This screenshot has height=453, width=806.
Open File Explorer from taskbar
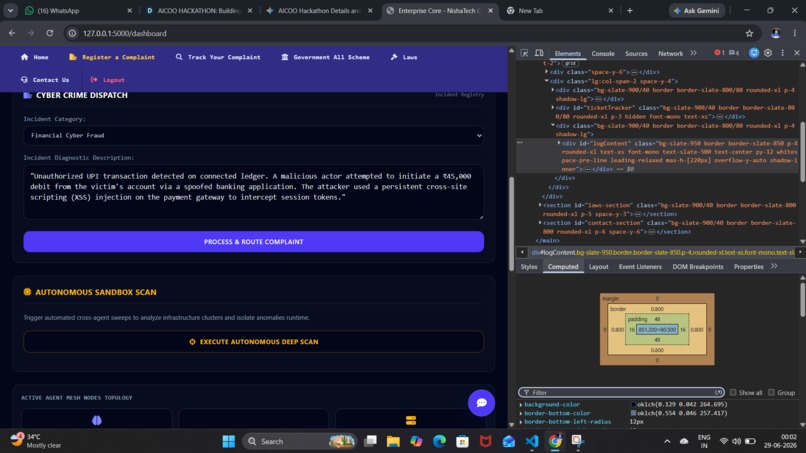[393, 441]
